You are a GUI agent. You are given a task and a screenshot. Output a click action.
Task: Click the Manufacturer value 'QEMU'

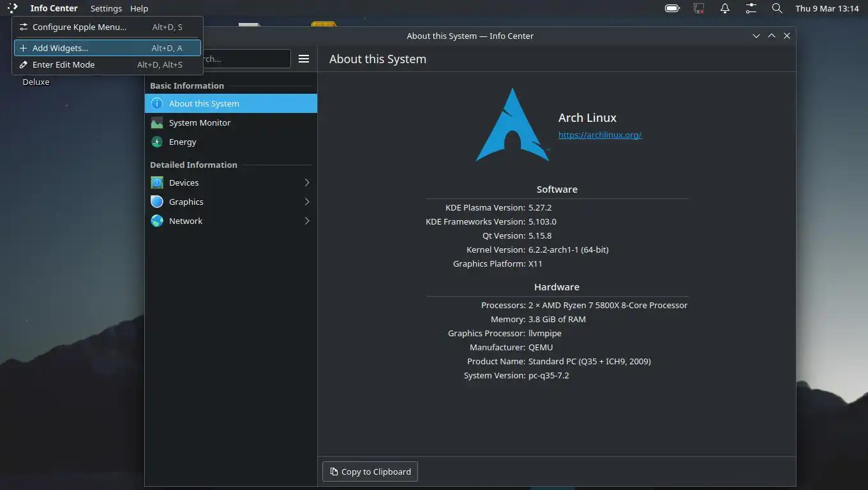point(541,347)
